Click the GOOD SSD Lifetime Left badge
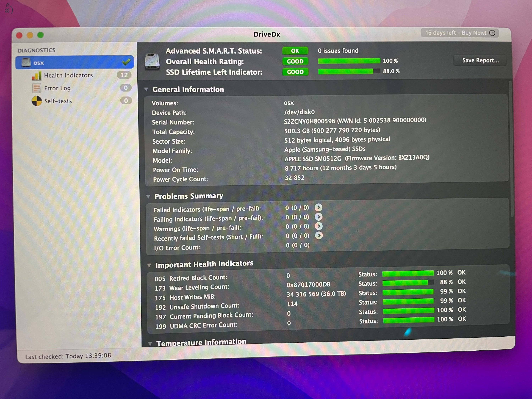The height and width of the screenshot is (399, 532). coord(295,72)
